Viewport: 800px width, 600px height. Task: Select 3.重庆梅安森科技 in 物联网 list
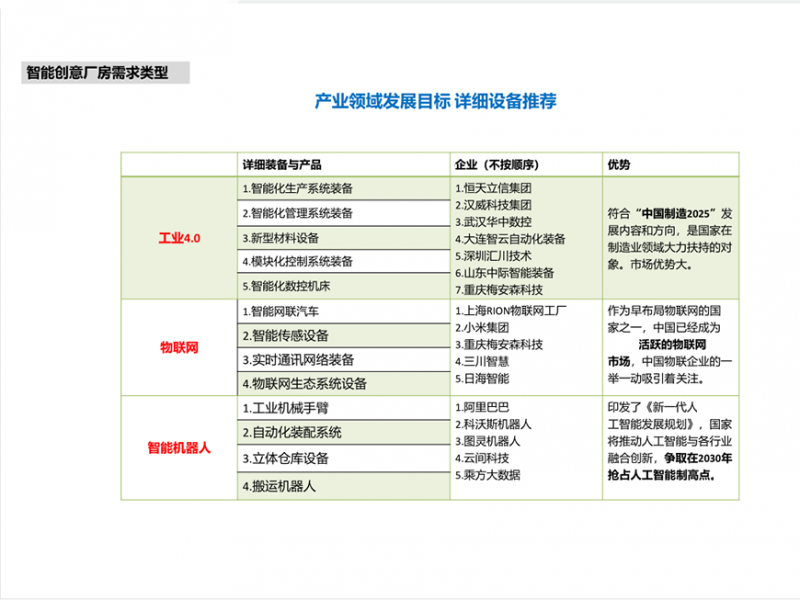[499, 344]
